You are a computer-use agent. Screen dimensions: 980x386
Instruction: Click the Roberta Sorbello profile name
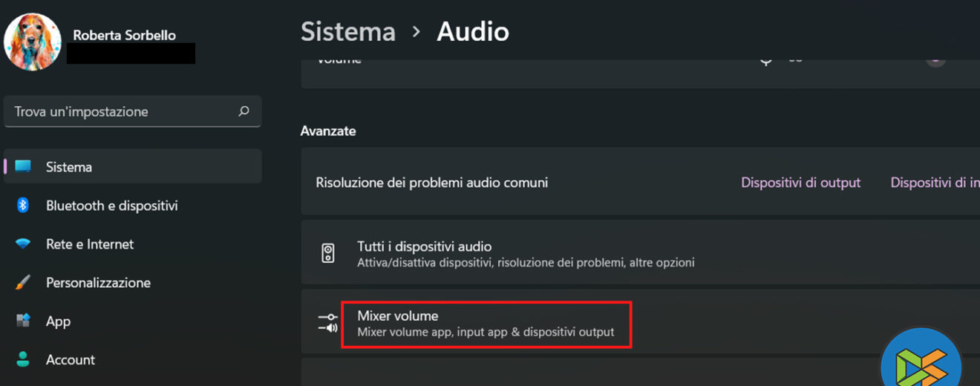124,35
